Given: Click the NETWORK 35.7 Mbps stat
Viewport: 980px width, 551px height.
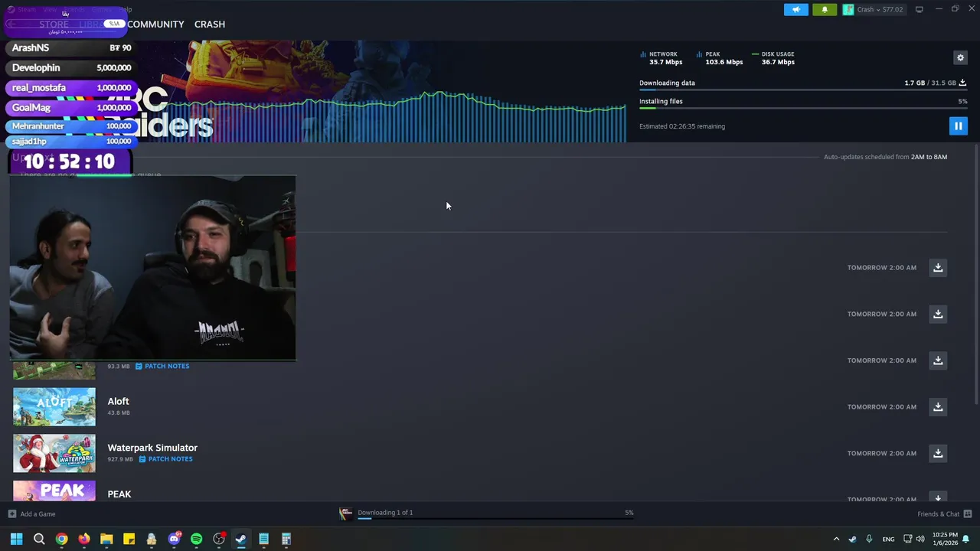Looking at the screenshot, I should tap(661, 58).
